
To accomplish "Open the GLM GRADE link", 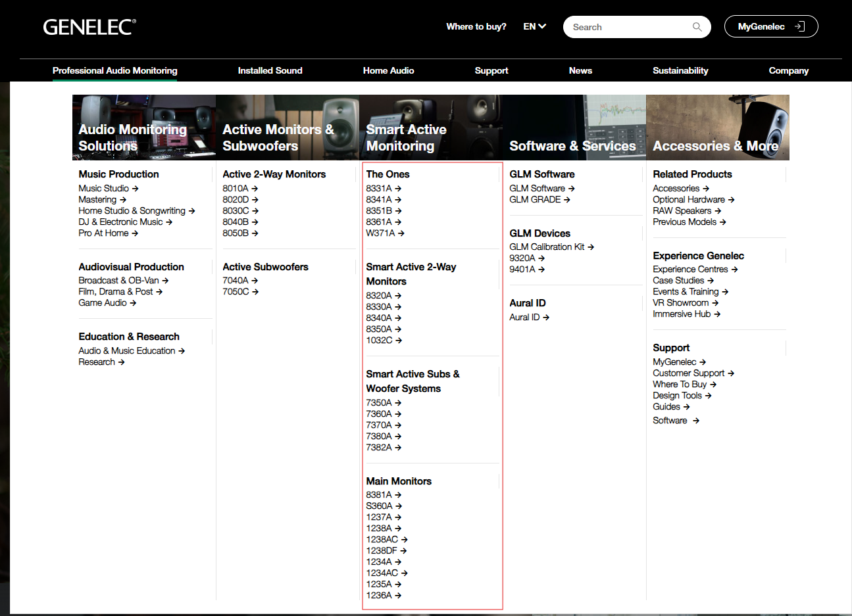I will [x=539, y=199].
